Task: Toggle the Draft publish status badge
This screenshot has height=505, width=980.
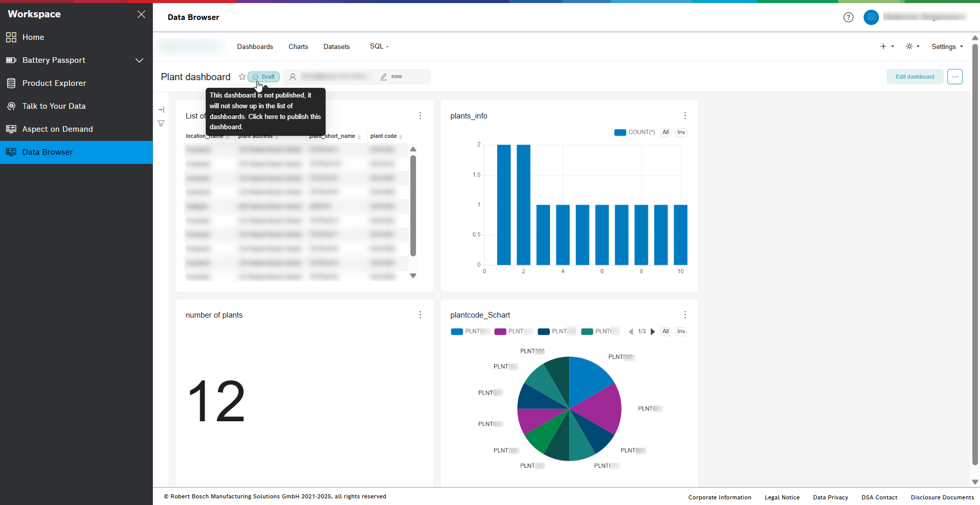Action: tap(264, 77)
